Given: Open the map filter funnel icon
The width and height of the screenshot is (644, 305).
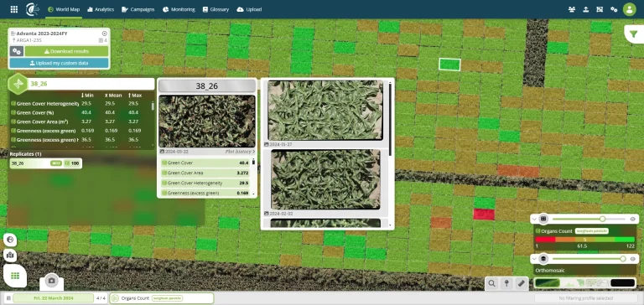Looking at the screenshot, I should click(634, 34).
